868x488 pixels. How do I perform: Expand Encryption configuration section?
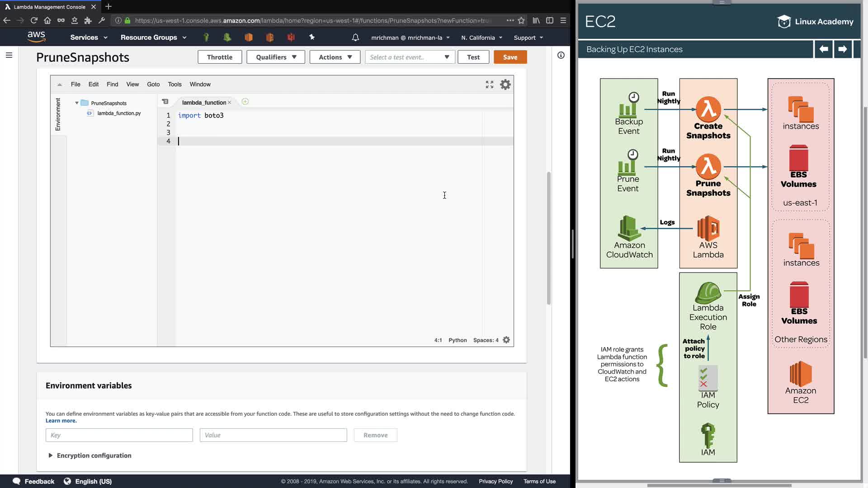coord(90,455)
